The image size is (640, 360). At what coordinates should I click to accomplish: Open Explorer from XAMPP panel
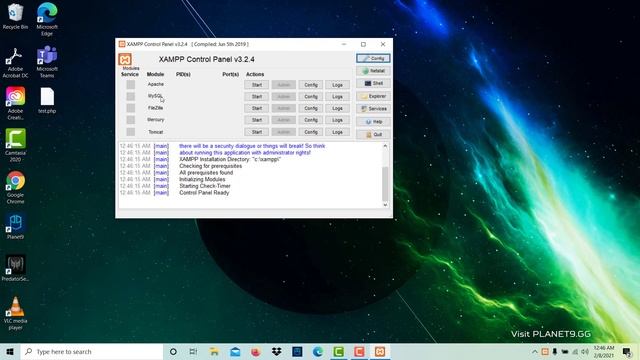click(373, 96)
